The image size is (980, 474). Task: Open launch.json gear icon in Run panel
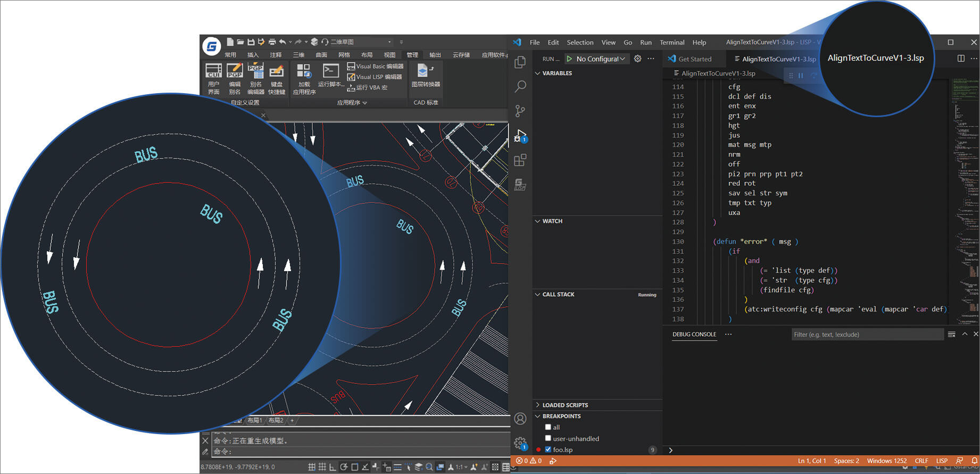pyautogui.click(x=637, y=59)
